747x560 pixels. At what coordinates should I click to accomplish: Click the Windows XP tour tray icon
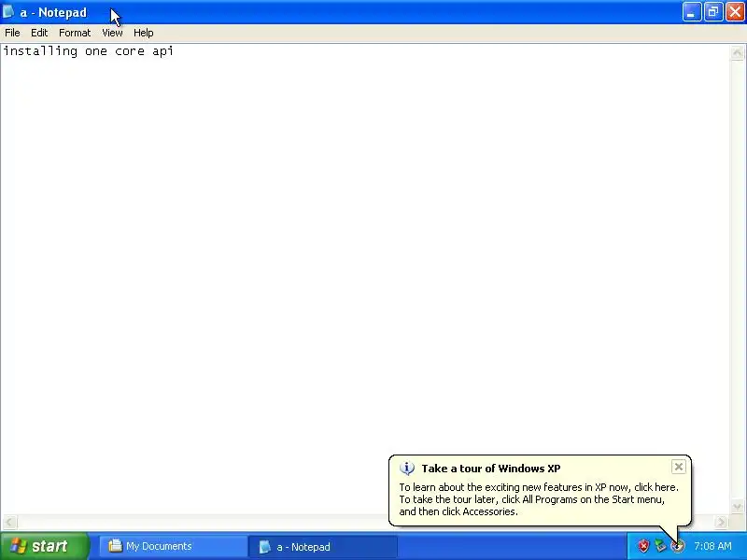678,546
